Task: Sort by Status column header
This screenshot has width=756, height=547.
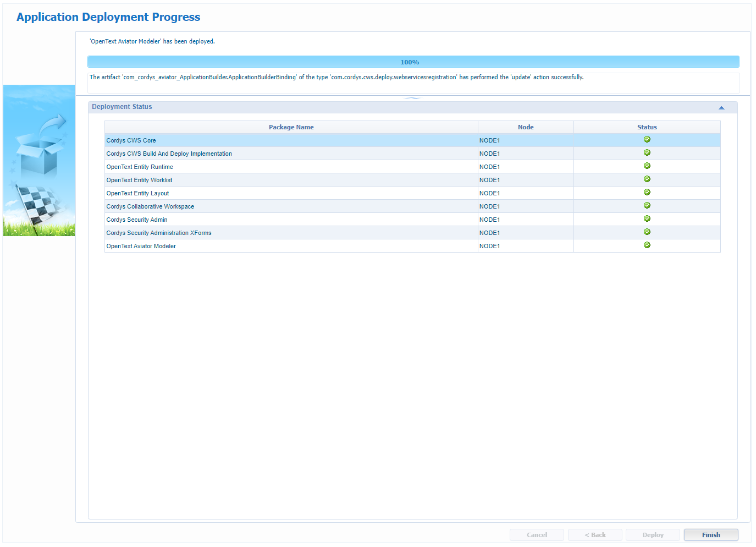Action: pyautogui.click(x=647, y=127)
